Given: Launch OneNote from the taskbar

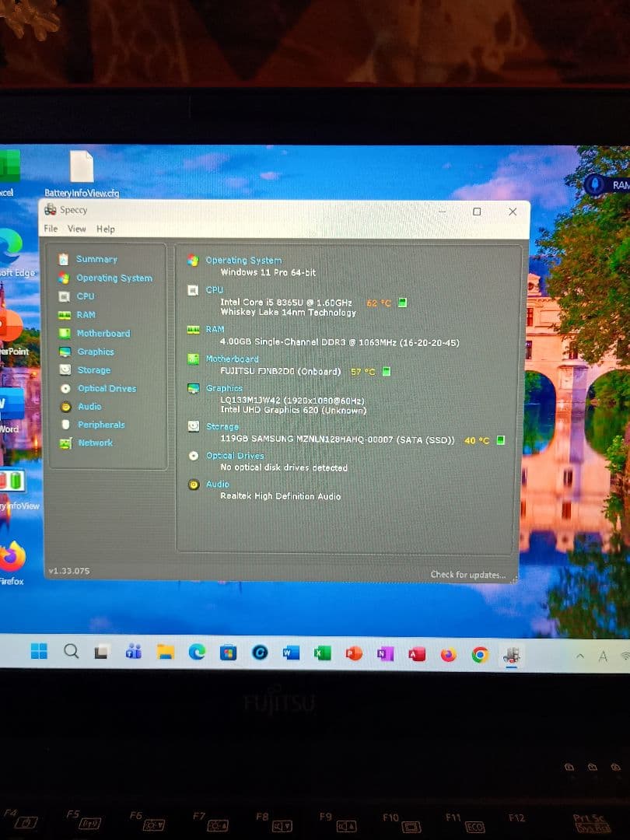Looking at the screenshot, I should (x=385, y=653).
